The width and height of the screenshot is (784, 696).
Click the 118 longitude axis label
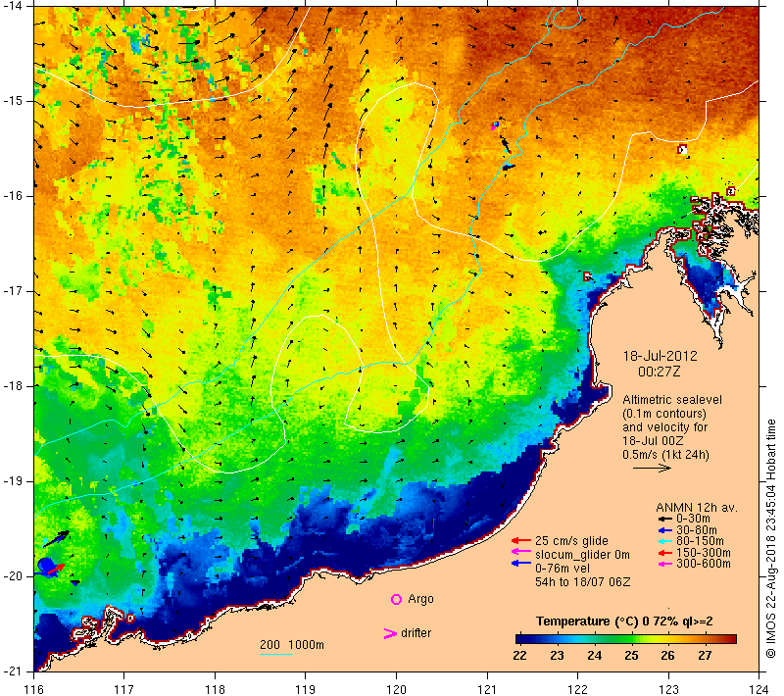(215, 689)
